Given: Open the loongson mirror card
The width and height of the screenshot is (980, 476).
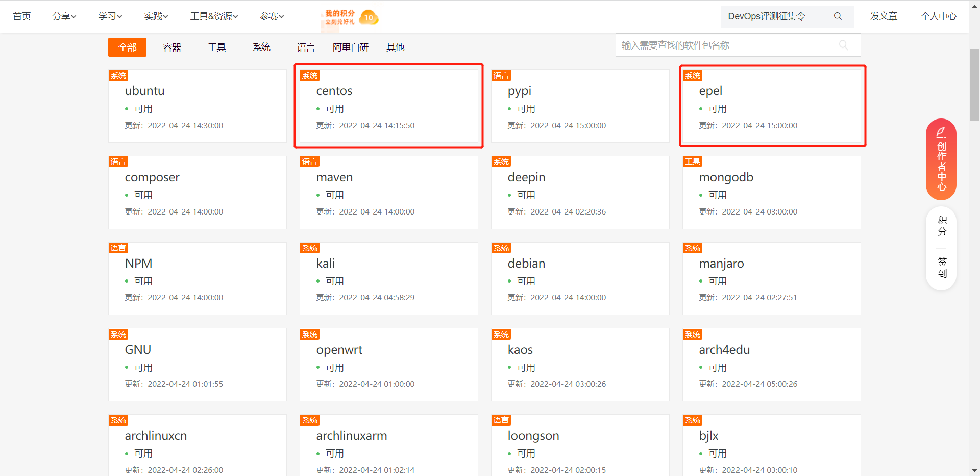Looking at the screenshot, I should pos(580,445).
